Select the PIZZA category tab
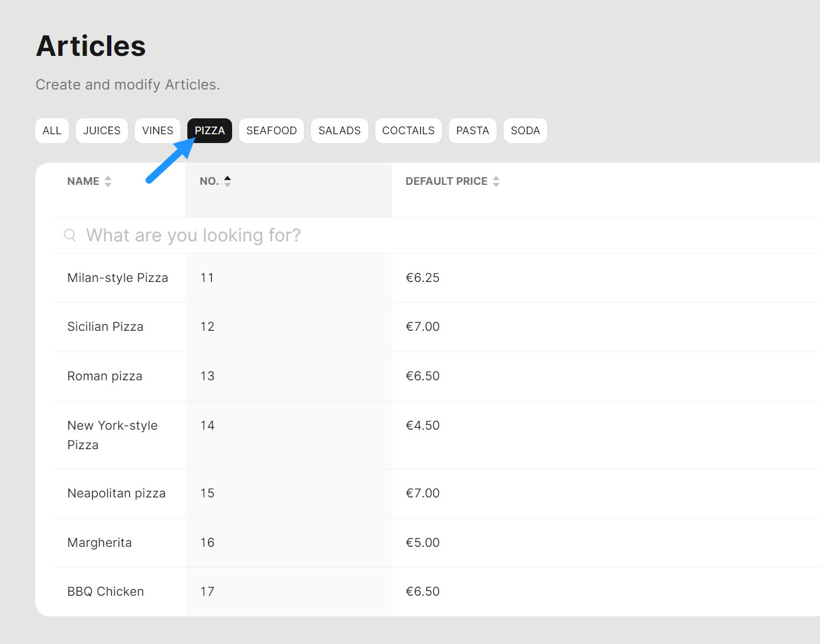820x644 pixels. pos(210,131)
